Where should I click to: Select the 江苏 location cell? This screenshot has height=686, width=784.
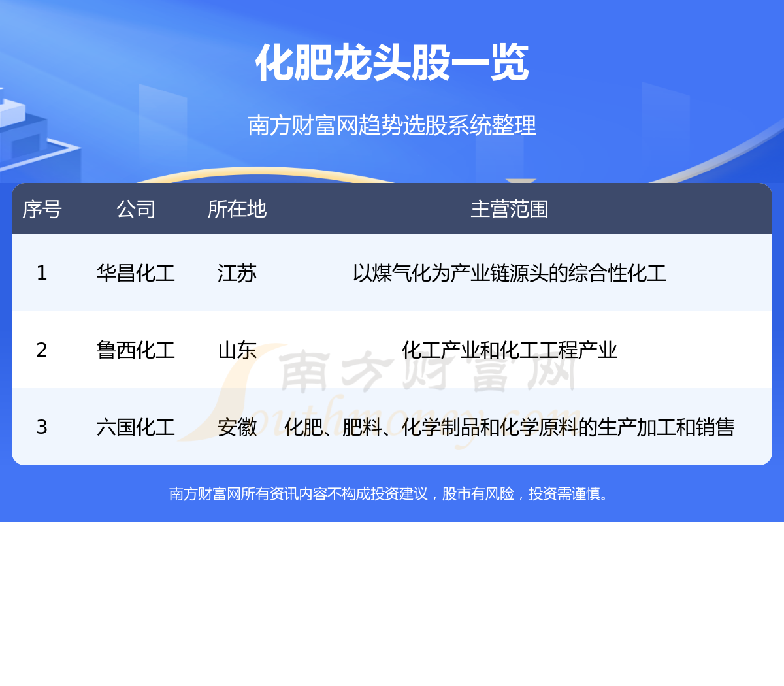[237, 272]
